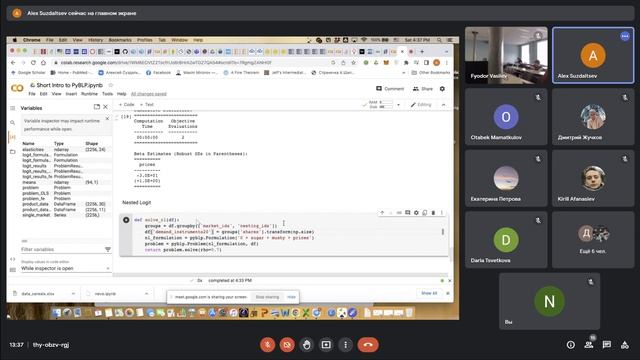The height and width of the screenshot is (360, 640).
Task: Add a new Code cell
Action: click(127, 105)
